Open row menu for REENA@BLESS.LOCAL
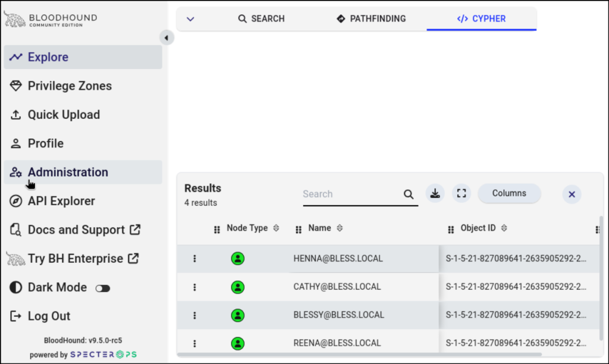 tap(194, 343)
